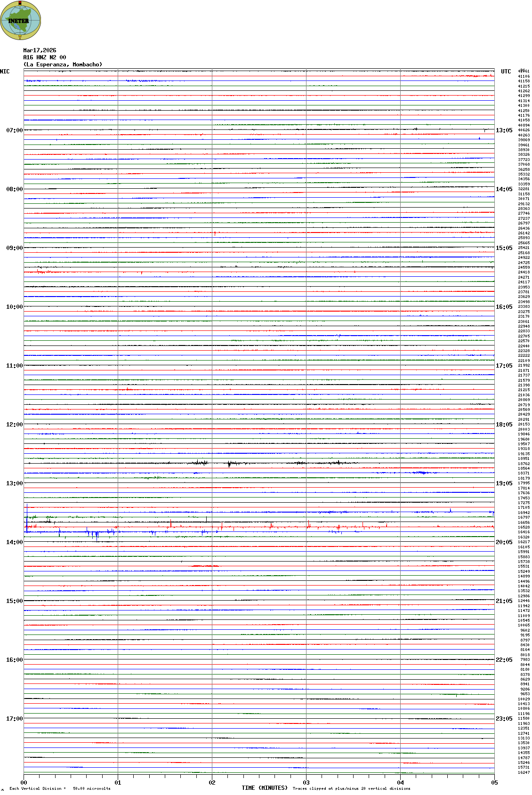Click the TIME (MINUTES) axis title
The image size is (532, 795).
(264, 788)
